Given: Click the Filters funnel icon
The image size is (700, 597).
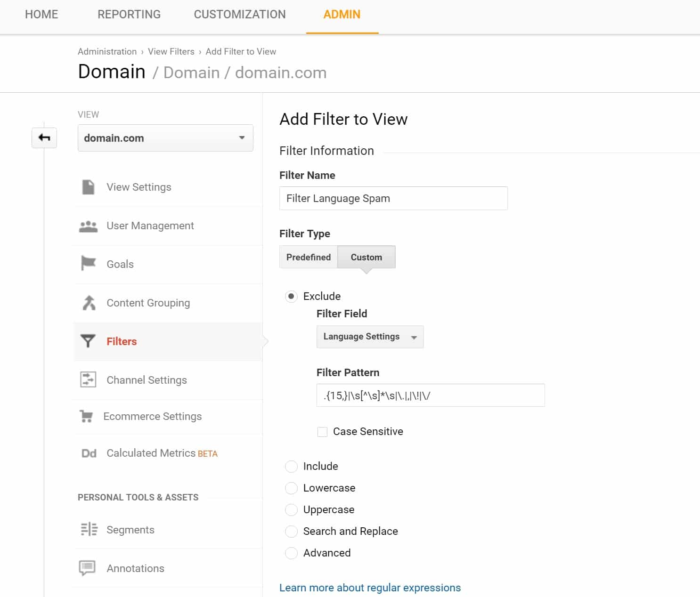Looking at the screenshot, I should pyautogui.click(x=88, y=341).
